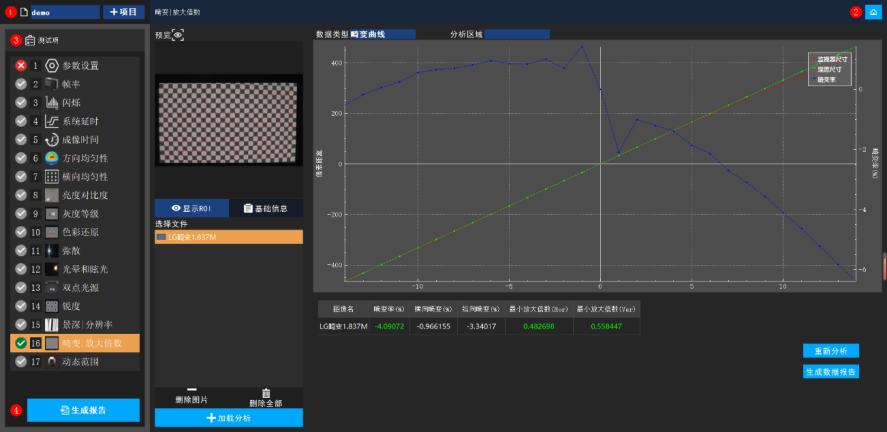Select the 帧率 test icon
Screen dimensions: 887x432
pos(52,84)
